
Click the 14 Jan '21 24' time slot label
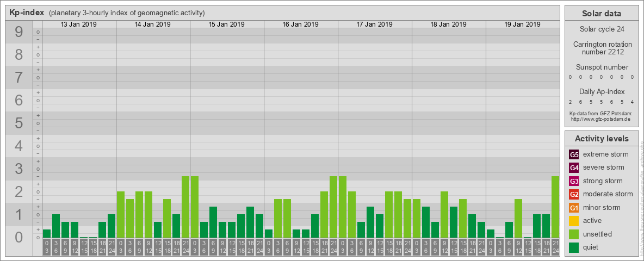pyautogui.click(x=185, y=247)
